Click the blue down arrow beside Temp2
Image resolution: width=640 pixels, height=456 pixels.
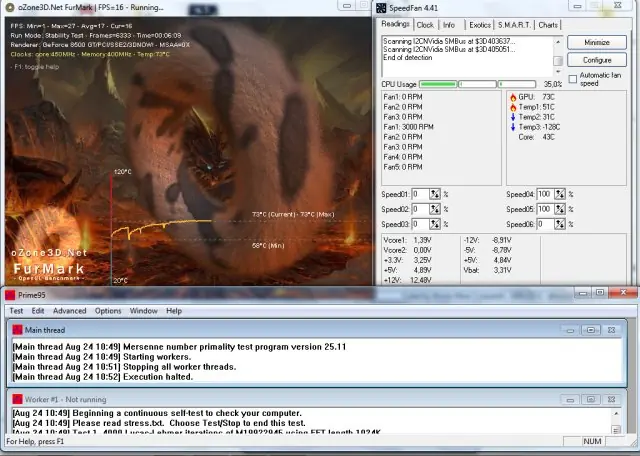point(513,117)
